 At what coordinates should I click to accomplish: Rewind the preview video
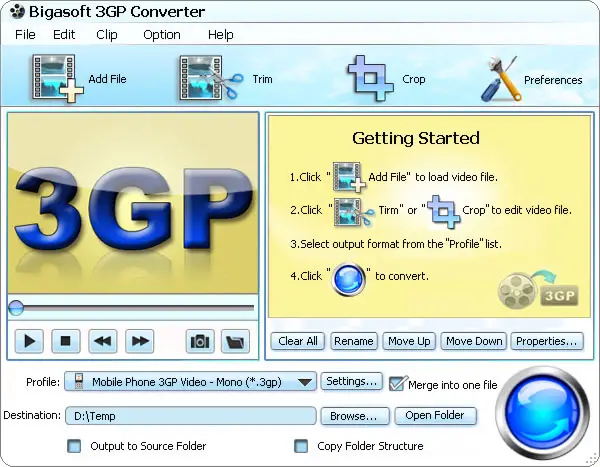pyautogui.click(x=103, y=341)
